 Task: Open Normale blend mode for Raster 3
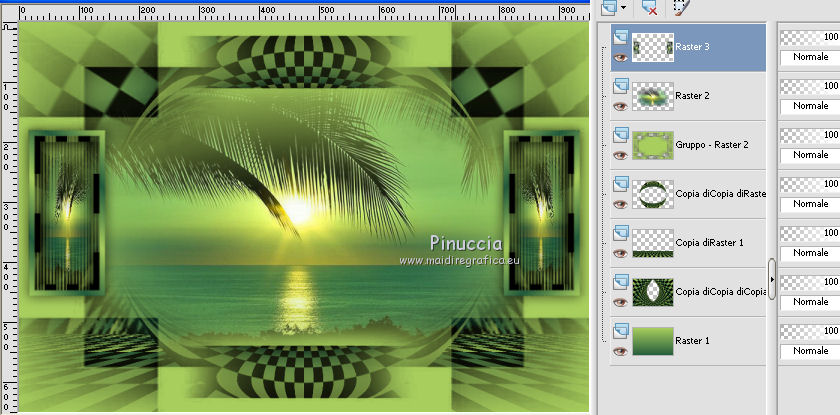tap(810, 57)
